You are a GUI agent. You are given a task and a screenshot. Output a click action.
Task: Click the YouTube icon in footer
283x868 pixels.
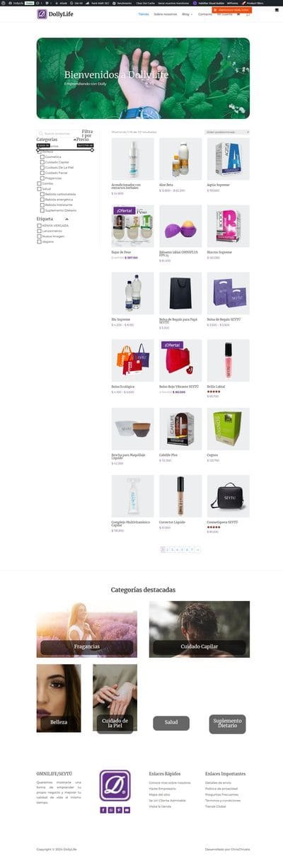coord(127,810)
